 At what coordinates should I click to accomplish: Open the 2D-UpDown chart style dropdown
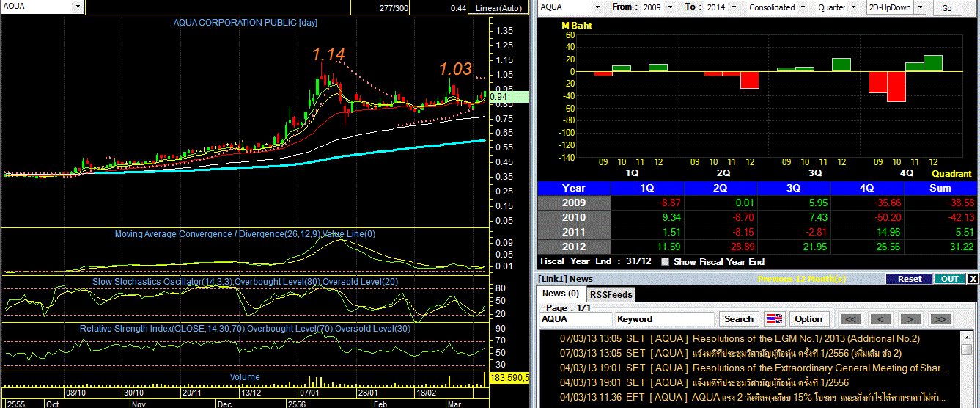pyautogui.click(x=921, y=7)
